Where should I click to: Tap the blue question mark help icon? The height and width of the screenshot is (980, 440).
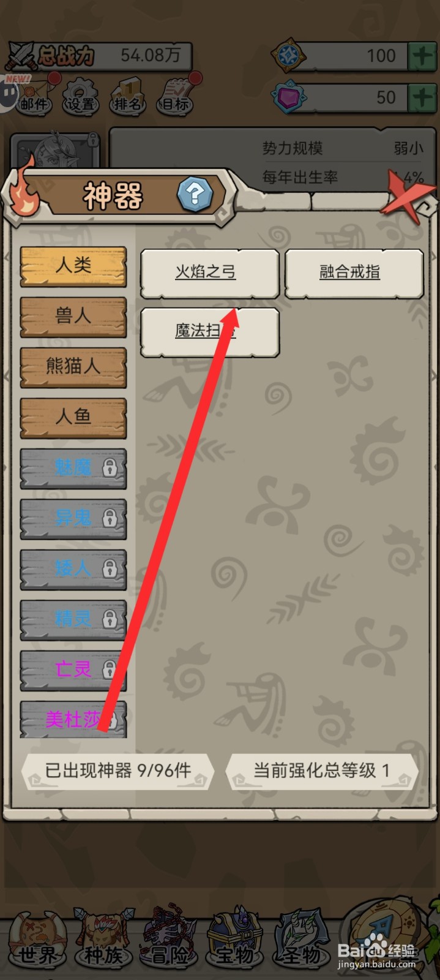tap(195, 195)
